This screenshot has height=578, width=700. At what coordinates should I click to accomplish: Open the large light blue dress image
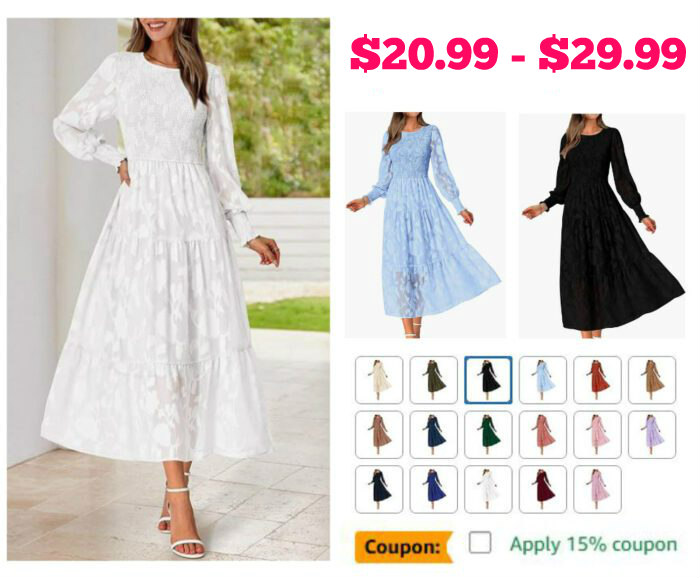click(425, 225)
